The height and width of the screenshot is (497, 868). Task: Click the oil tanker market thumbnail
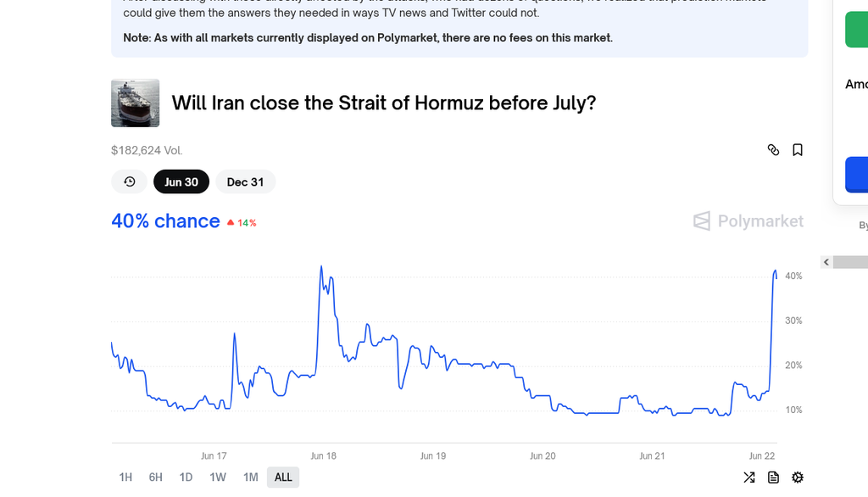(x=135, y=103)
